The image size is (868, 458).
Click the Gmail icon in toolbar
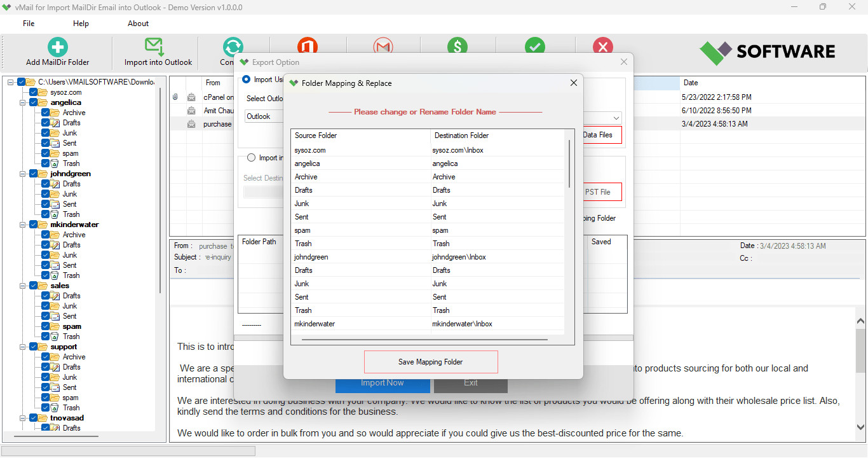click(x=383, y=46)
